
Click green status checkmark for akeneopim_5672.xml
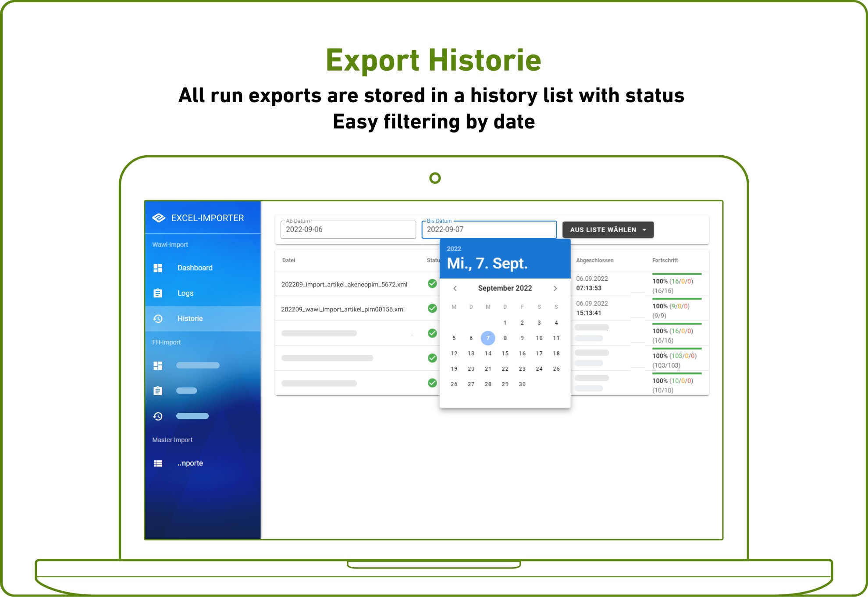point(432,284)
